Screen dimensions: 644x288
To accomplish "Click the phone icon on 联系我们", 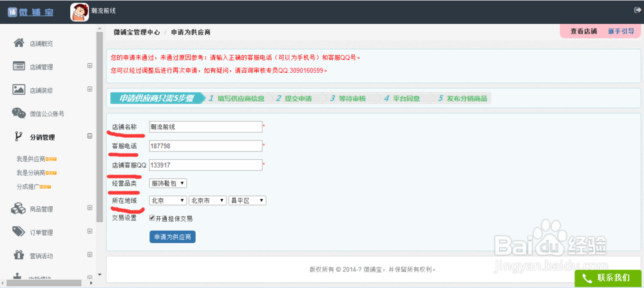I will point(587,278).
